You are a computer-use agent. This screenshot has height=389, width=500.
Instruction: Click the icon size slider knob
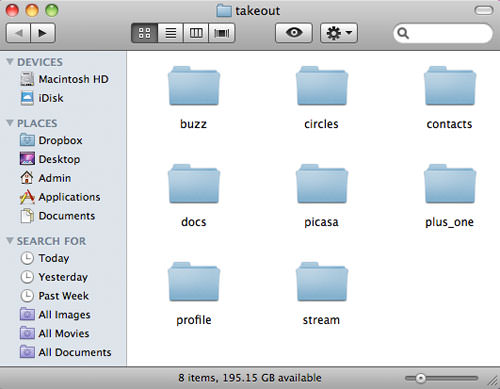click(x=421, y=378)
